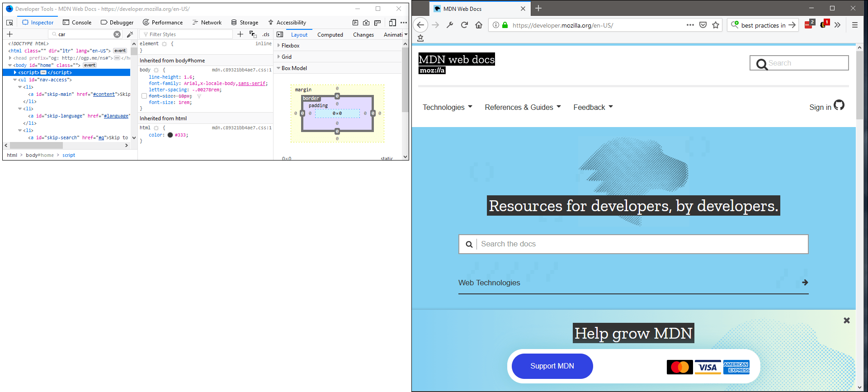868x392 pixels.
Task: Open the .cls classes panel
Action: 266,34
